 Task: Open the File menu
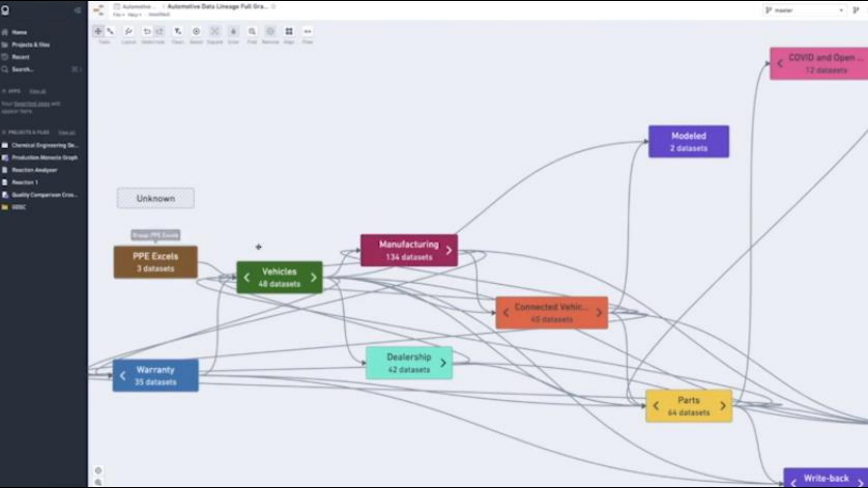pyautogui.click(x=118, y=15)
